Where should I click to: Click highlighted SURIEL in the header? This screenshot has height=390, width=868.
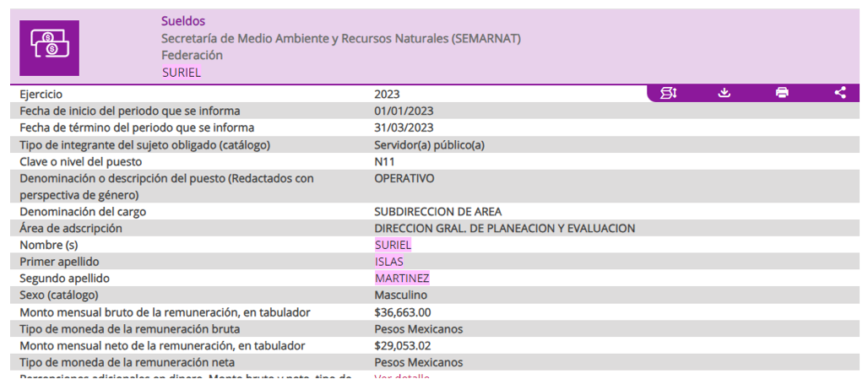[x=182, y=73]
